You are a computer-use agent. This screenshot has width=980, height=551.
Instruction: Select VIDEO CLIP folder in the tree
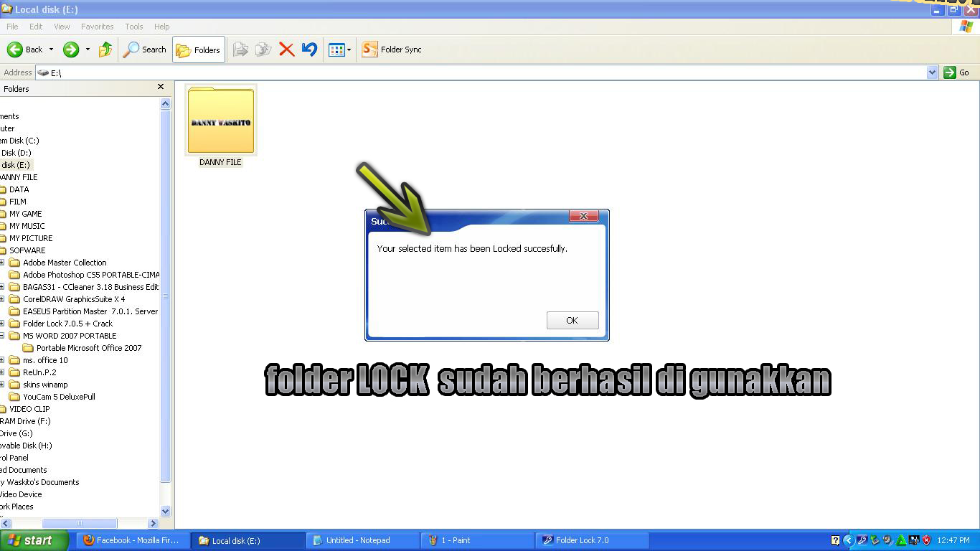[x=29, y=409]
